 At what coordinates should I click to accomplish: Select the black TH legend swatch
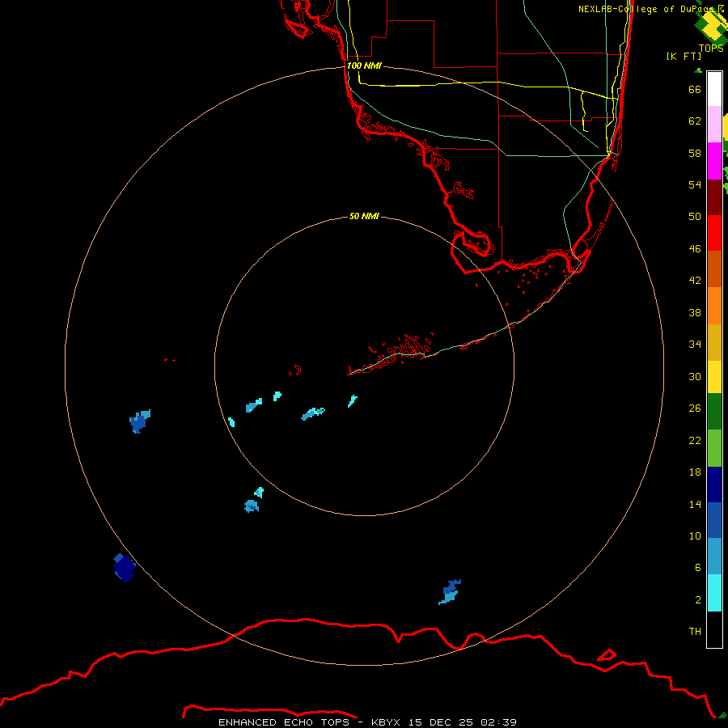coord(714,629)
